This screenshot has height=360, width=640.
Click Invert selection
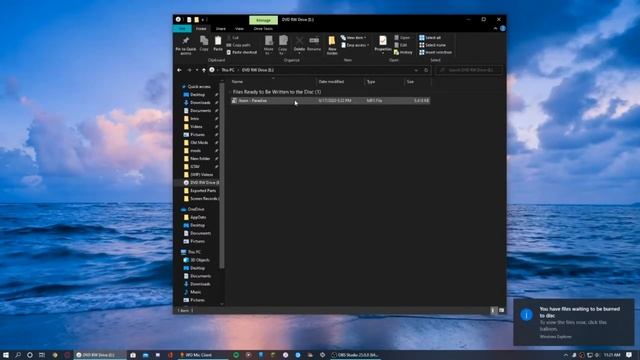point(436,52)
